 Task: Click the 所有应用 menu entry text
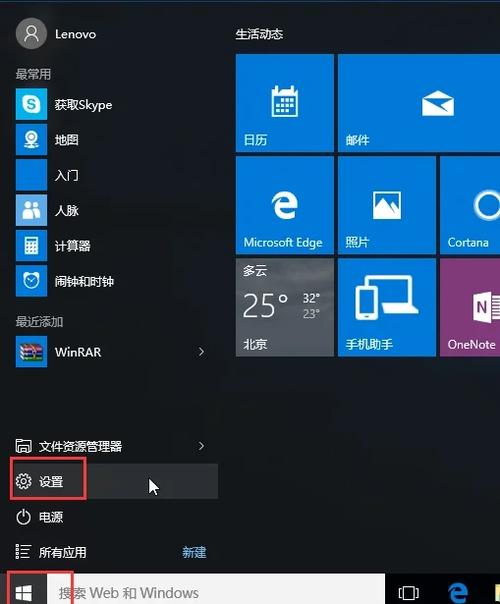[x=62, y=552]
